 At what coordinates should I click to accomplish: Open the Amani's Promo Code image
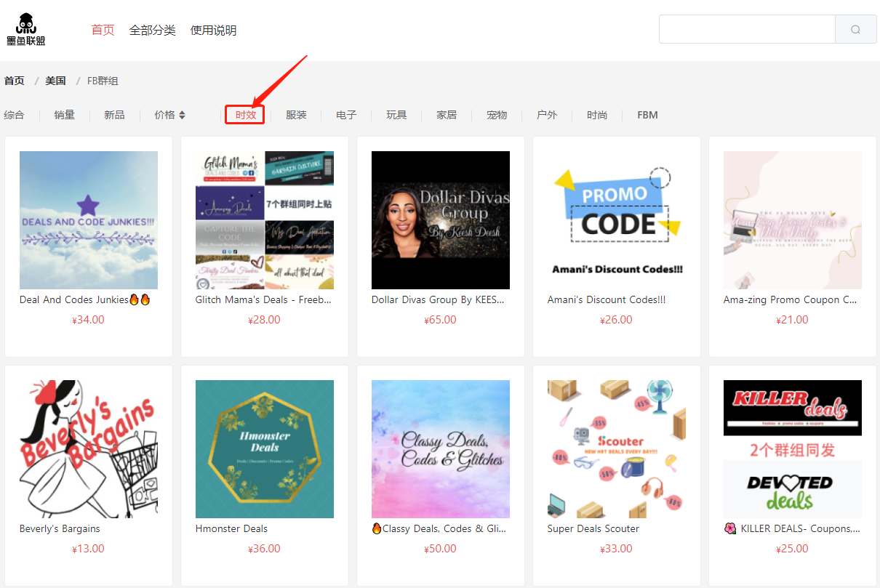point(617,220)
